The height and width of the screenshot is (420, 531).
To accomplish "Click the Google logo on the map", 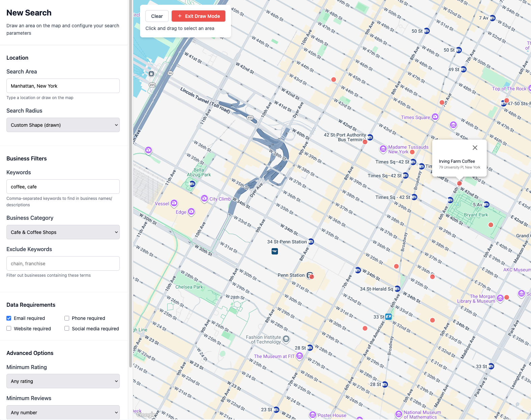I will tap(146, 415).
